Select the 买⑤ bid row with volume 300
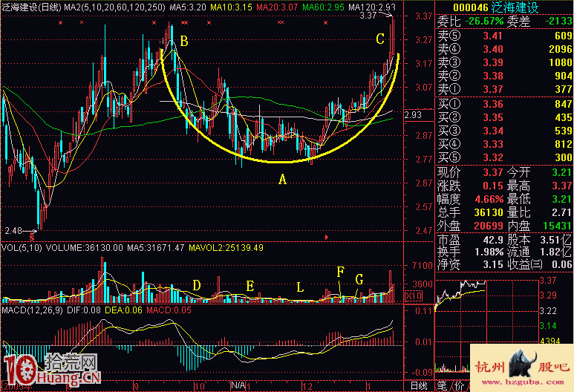This screenshot has width=574, height=392. (x=504, y=157)
